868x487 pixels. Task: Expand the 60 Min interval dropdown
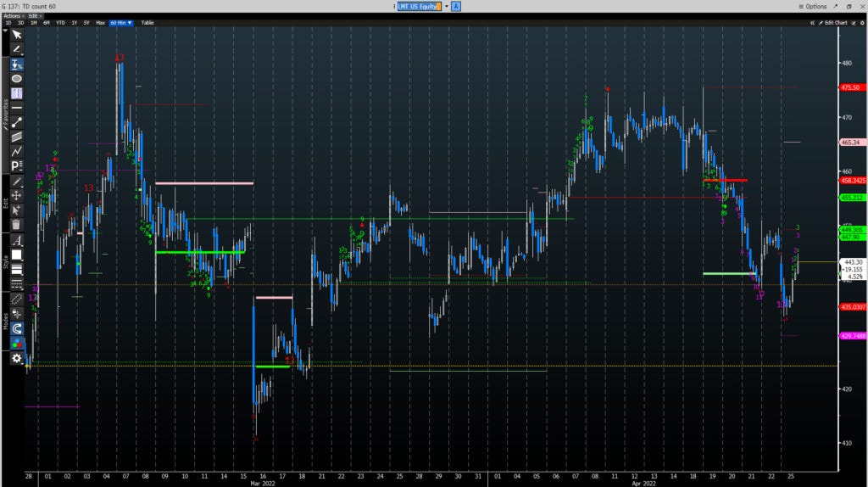point(120,23)
